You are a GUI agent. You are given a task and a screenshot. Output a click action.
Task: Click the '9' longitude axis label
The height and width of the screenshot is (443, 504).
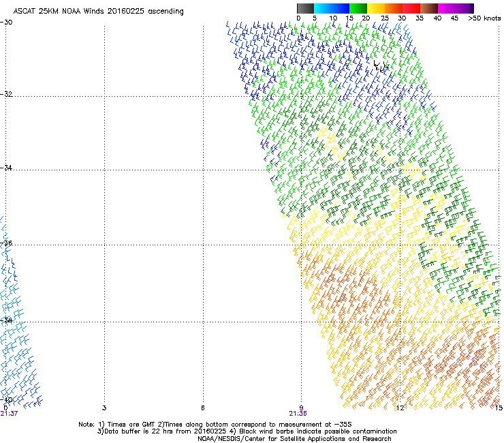click(301, 408)
